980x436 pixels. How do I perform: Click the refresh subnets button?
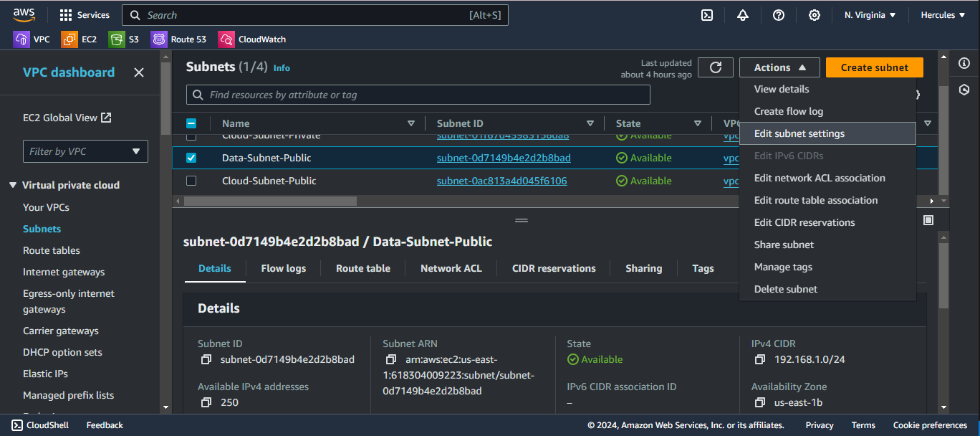click(715, 67)
